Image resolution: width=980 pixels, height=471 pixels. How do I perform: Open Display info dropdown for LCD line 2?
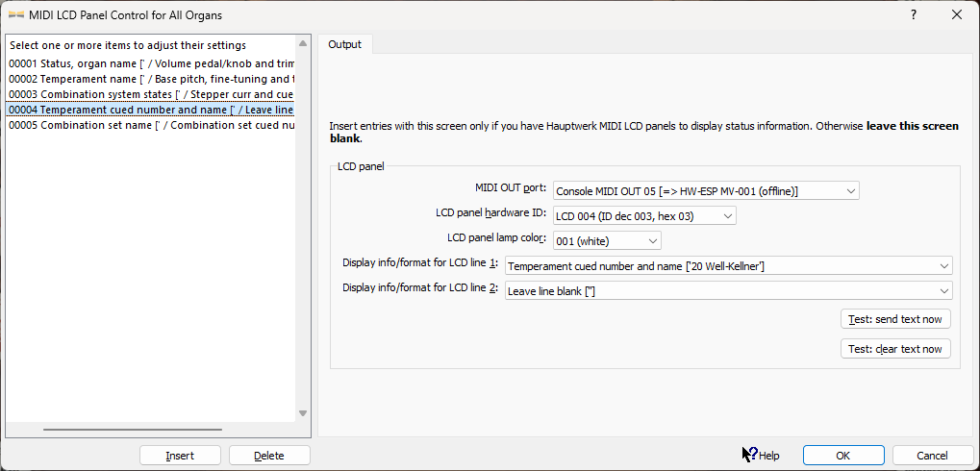728,290
